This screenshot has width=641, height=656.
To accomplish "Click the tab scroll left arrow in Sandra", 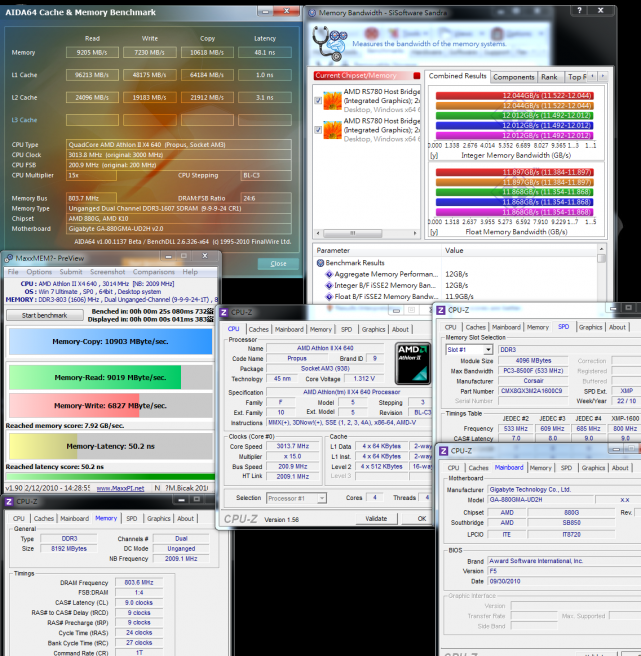I will coord(592,76).
